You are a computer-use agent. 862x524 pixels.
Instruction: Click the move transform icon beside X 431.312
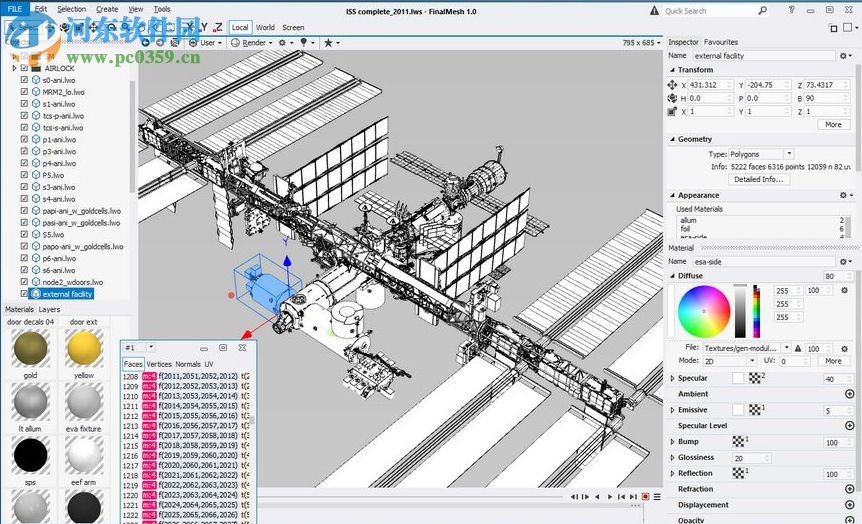coord(672,85)
